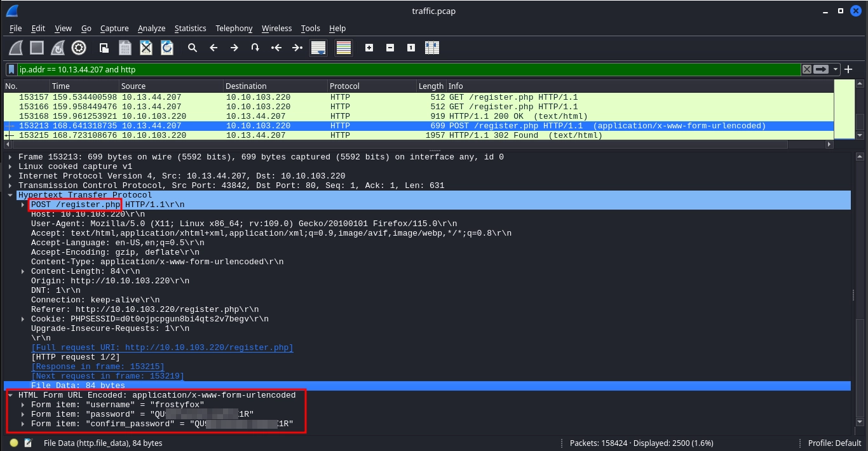This screenshot has height=451, width=868.
Task: Open the capture options gear icon
Action: (79, 48)
